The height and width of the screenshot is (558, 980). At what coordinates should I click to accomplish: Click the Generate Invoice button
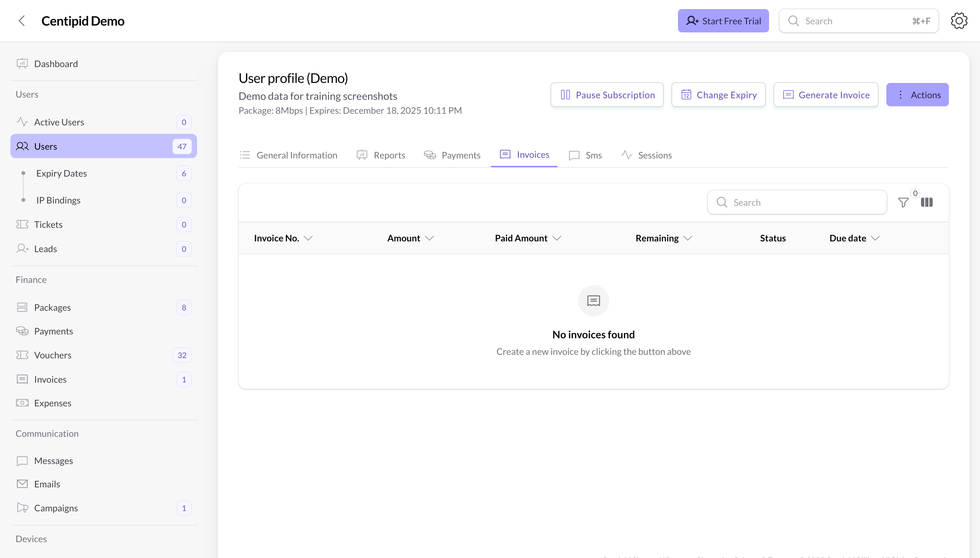click(x=826, y=94)
